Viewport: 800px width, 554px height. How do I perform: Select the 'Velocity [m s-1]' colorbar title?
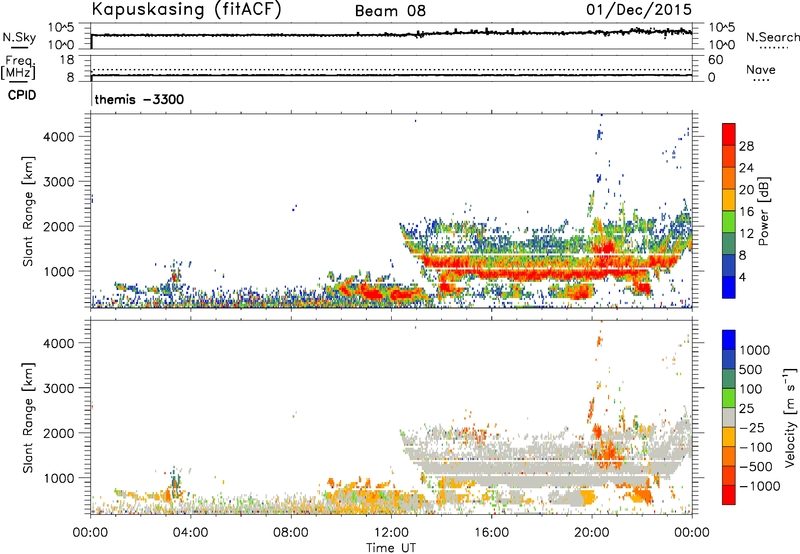pos(790,417)
